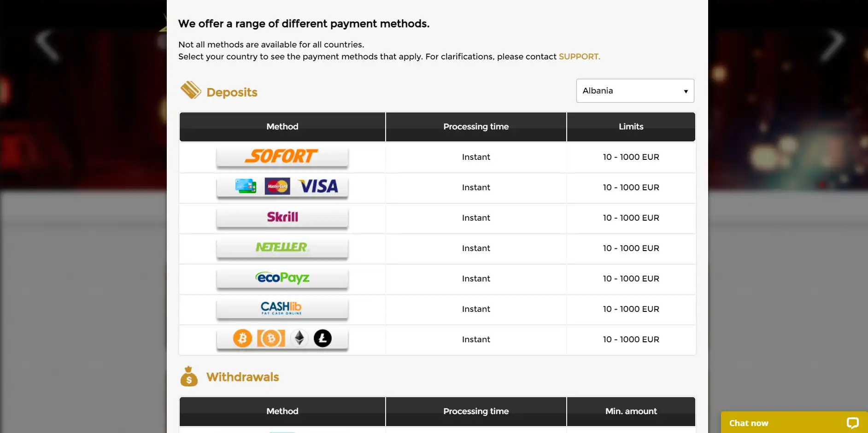Click the orange Bitcoin coin icon
Viewport: 868px width, 433px height.
(x=242, y=338)
